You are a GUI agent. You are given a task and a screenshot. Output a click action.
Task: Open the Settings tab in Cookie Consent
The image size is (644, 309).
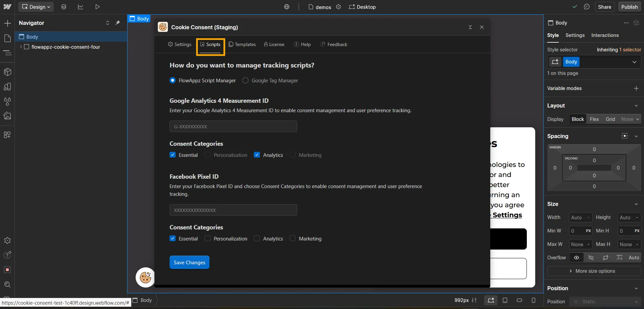coord(180,44)
